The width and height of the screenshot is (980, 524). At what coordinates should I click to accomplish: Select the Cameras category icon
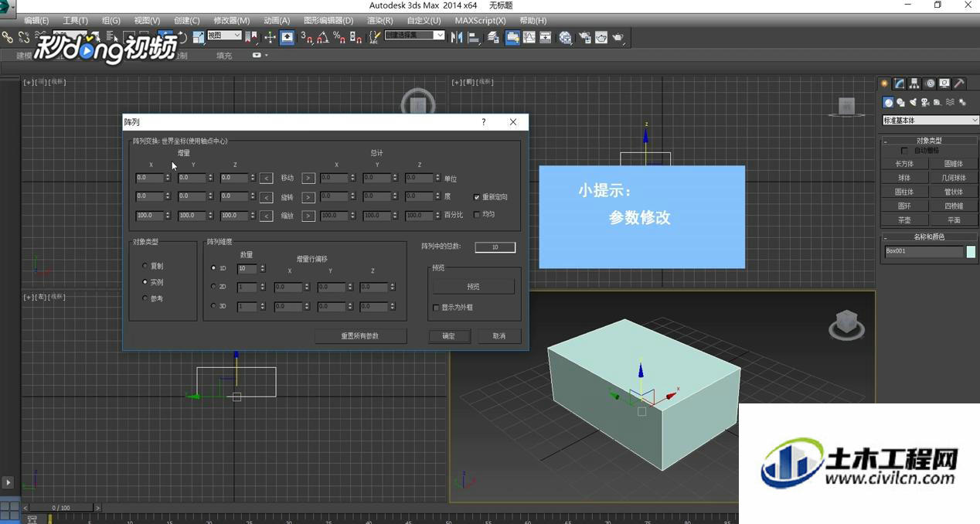925,102
